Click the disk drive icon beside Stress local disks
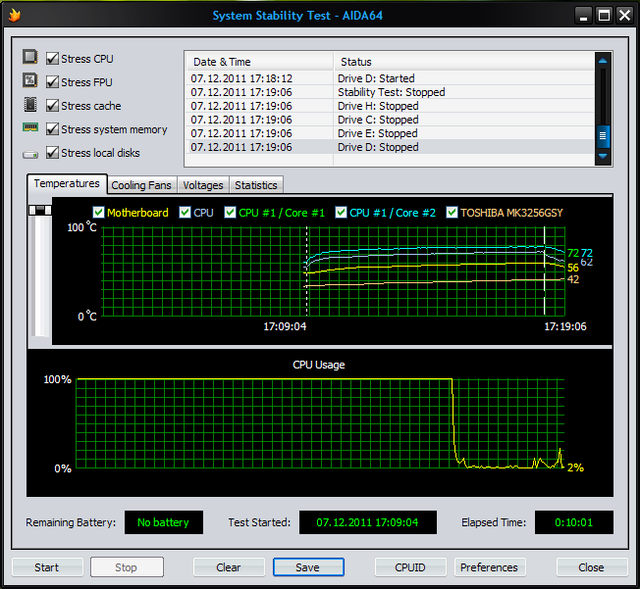 click(30, 153)
